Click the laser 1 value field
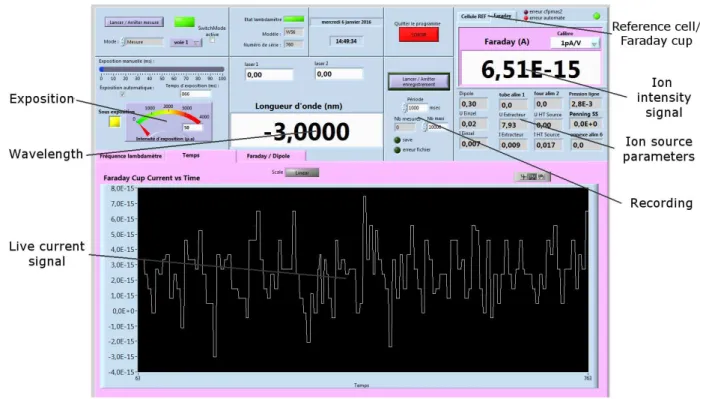 (x=269, y=75)
